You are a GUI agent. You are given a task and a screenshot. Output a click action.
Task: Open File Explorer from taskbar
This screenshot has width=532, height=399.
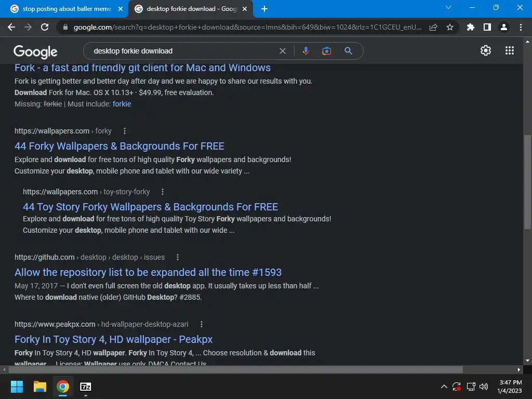pos(39,387)
